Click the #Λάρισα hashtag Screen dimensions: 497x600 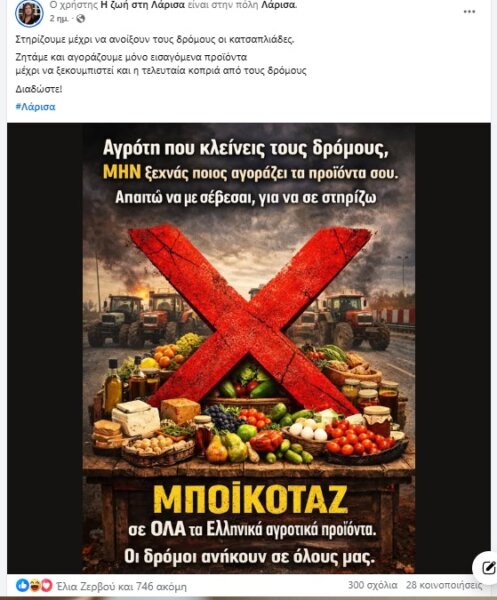[x=36, y=107]
